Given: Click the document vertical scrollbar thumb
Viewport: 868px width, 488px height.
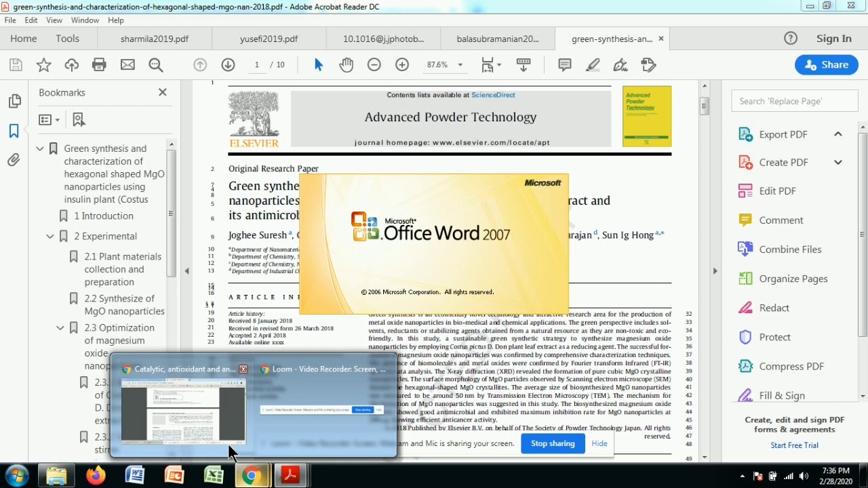Looking at the screenshot, I should [x=705, y=106].
